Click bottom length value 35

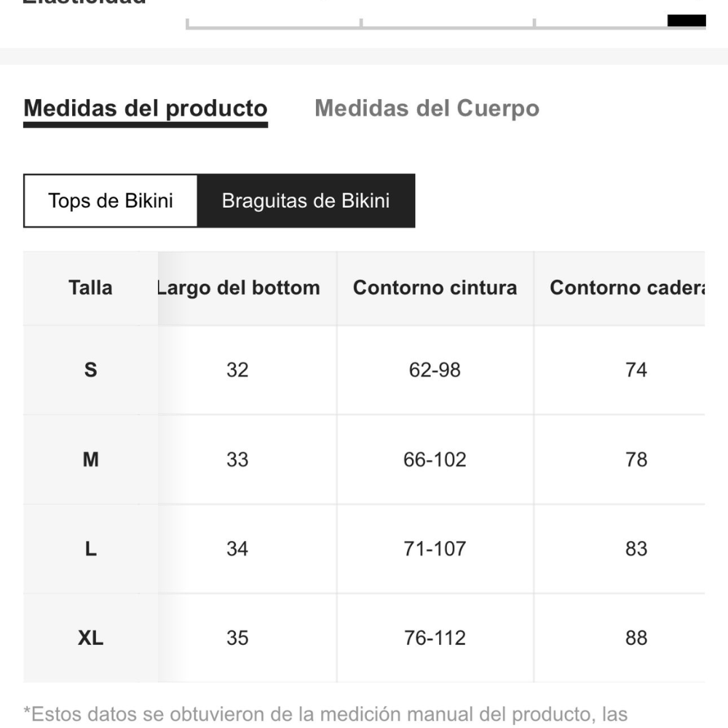(x=237, y=638)
